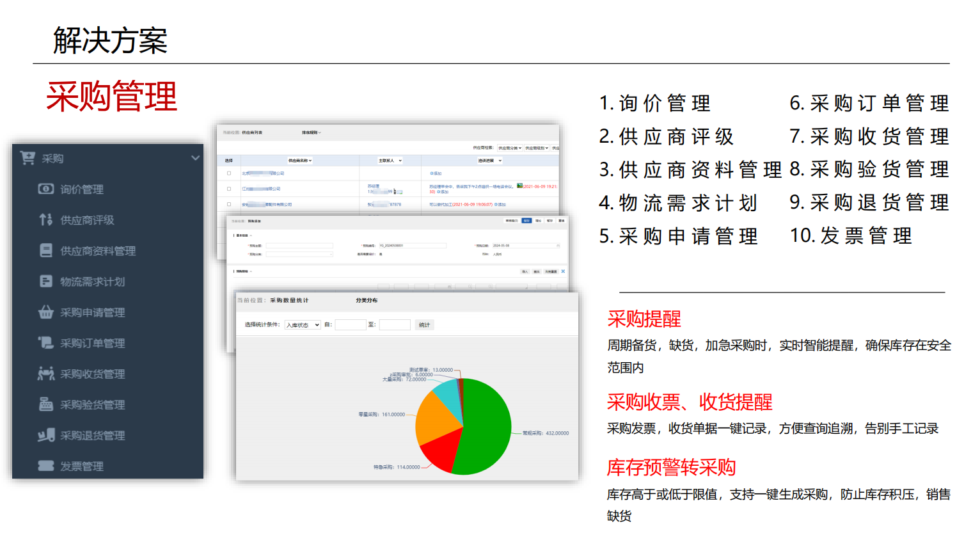
Task: Collapse the 预购明细 section arrow
Action: coord(251,271)
